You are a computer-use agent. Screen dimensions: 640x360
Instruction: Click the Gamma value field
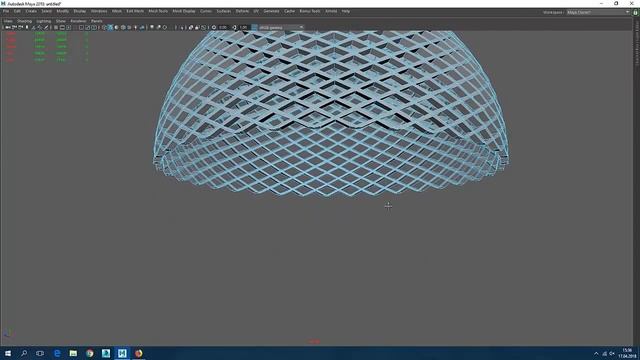click(x=244, y=27)
